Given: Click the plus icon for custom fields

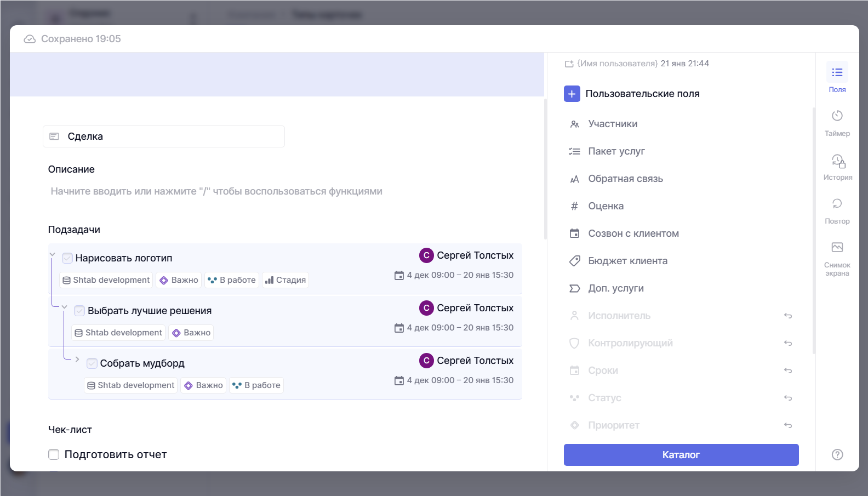Looking at the screenshot, I should [572, 94].
